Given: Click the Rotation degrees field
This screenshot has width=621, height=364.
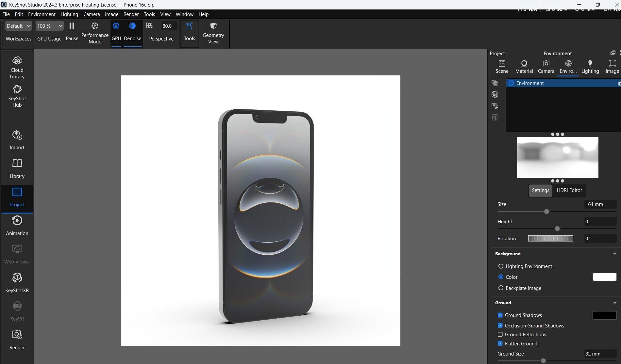Looking at the screenshot, I should pyautogui.click(x=600, y=239).
